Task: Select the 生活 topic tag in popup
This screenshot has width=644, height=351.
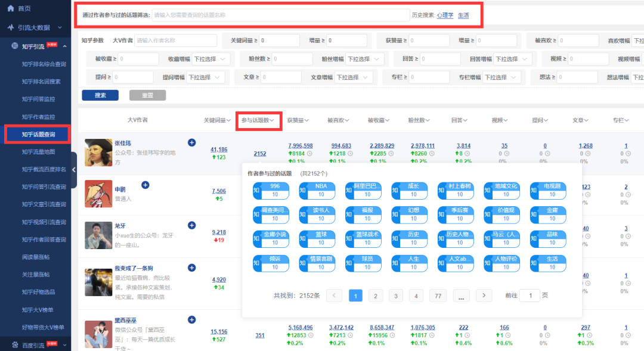Action: point(549,263)
